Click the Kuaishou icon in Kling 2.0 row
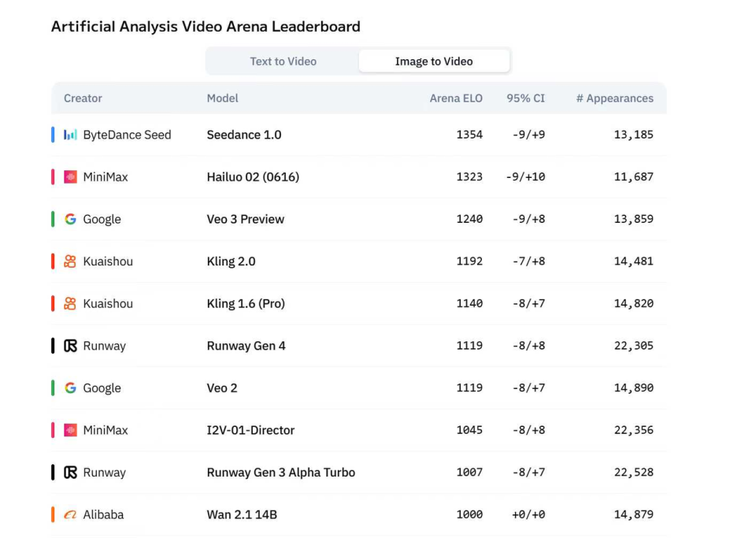This screenshot has width=756, height=538. [70, 262]
